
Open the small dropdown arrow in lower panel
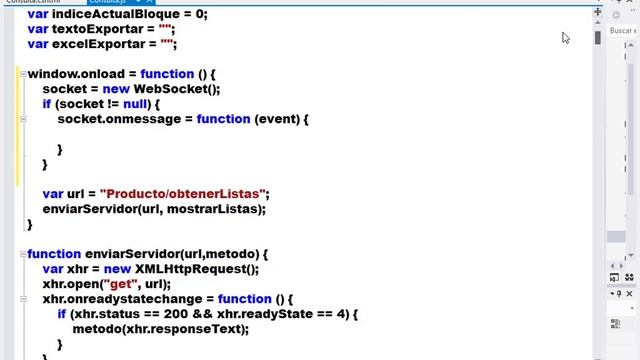(632, 309)
